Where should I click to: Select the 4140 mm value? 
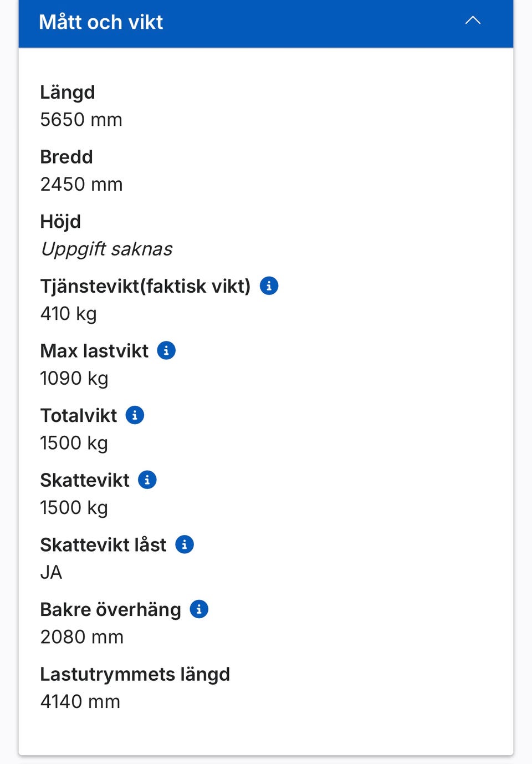coord(80,702)
